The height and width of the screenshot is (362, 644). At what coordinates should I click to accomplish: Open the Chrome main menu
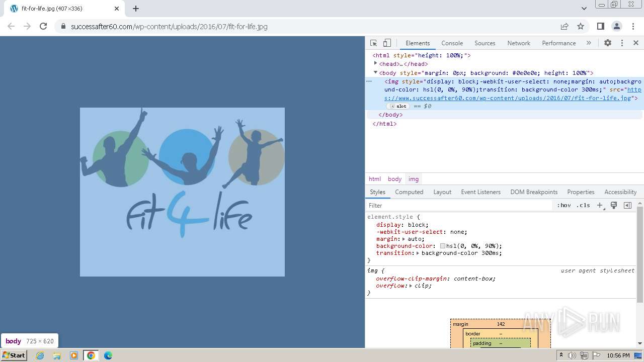coord(632,26)
